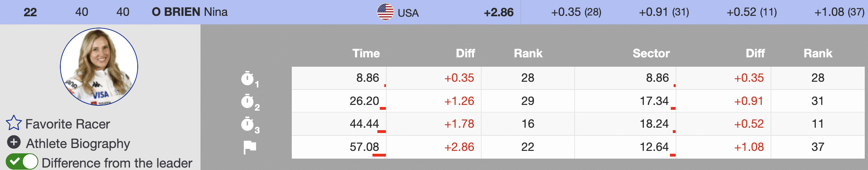Click the finish flag icon
The height and width of the screenshot is (170, 868).
pos(249,147)
